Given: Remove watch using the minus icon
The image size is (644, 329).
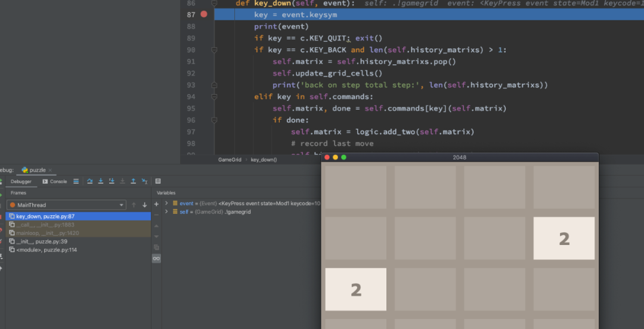Looking at the screenshot, I should (x=156, y=215).
